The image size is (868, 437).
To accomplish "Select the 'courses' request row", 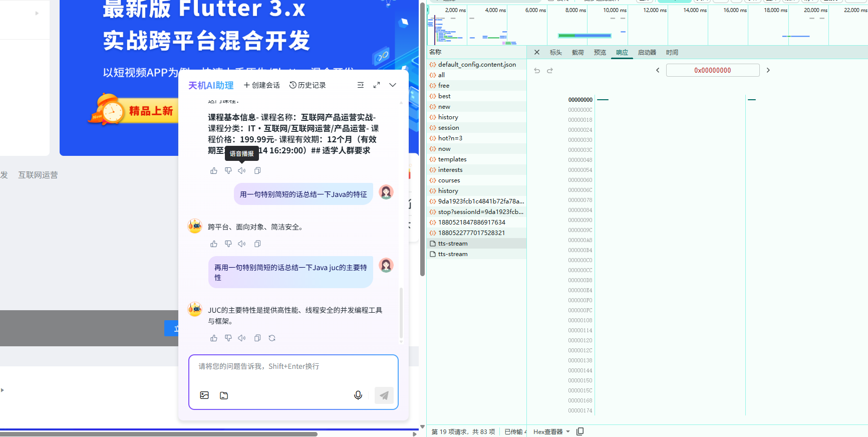I will [x=476, y=180].
